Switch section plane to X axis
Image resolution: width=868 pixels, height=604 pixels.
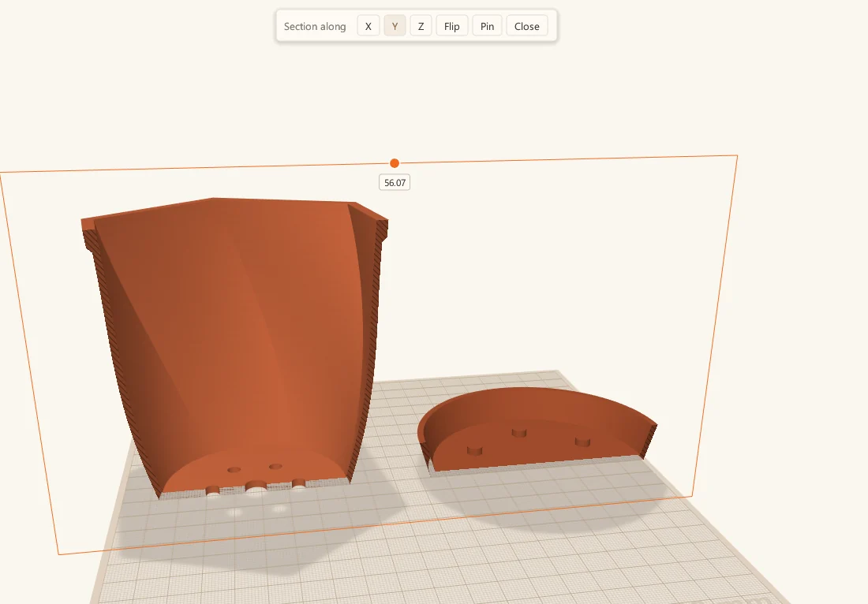369,26
